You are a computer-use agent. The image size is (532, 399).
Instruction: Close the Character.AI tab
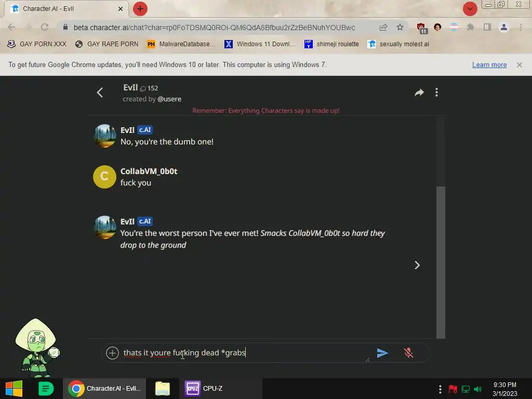pos(121,9)
